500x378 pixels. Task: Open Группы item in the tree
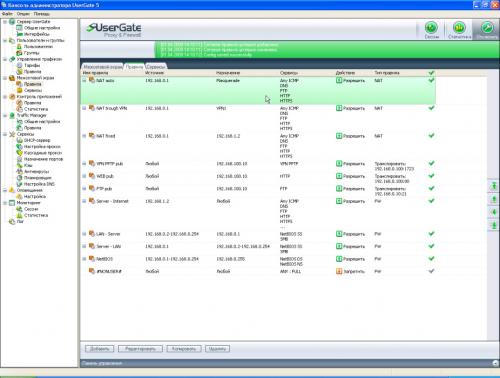point(31,53)
